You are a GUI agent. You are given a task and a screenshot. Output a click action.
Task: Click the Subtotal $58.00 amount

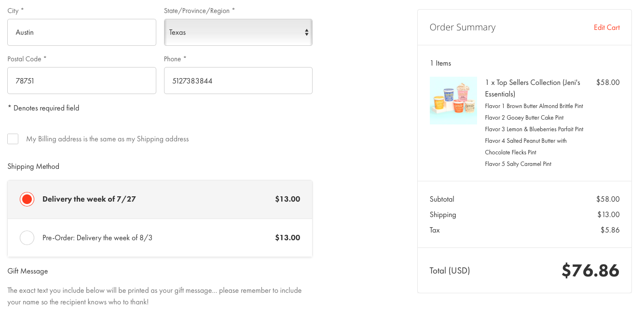coord(608,199)
